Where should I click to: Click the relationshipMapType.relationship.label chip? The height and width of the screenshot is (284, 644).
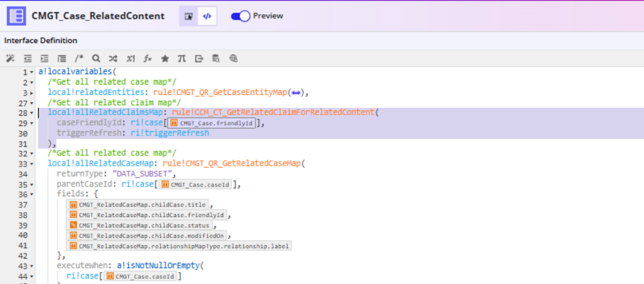point(179,246)
